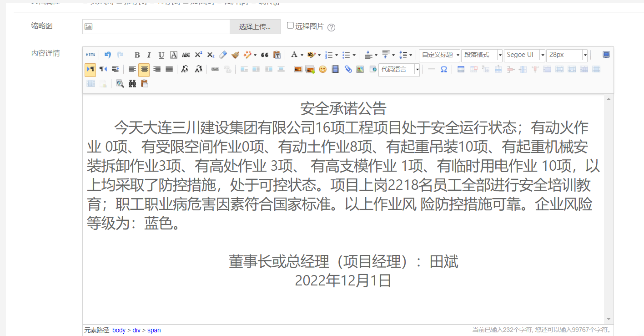Open the multiple image upload dialog
This screenshot has width=644, height=336.
click(x=311, y=69)
